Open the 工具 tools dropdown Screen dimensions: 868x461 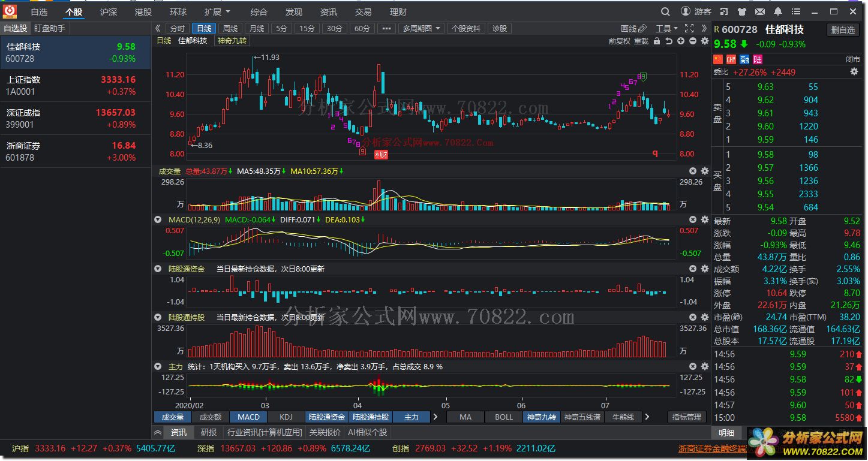pyautogui.click(x=666, y=28)
